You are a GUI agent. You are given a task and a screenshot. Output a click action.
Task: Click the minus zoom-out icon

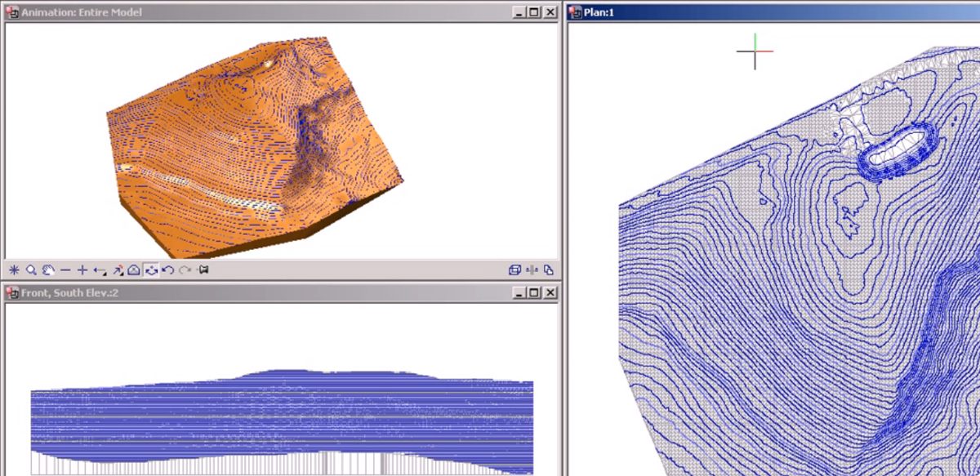65,269
